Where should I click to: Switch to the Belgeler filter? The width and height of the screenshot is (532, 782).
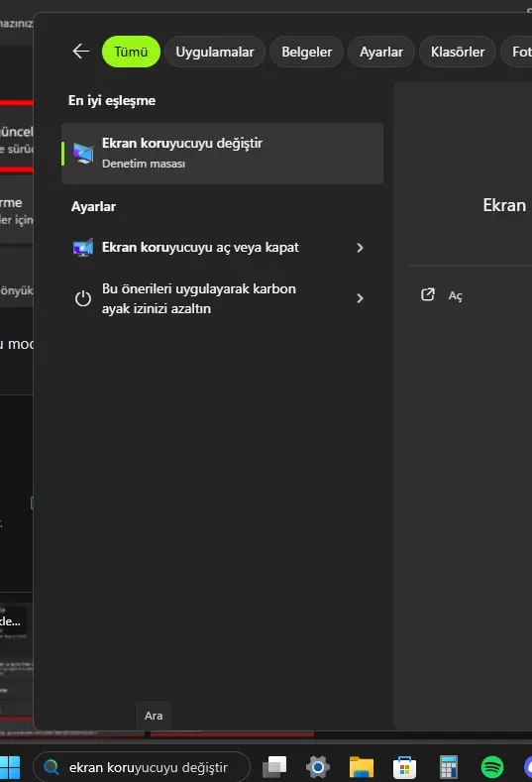click(x=307, y=52)
